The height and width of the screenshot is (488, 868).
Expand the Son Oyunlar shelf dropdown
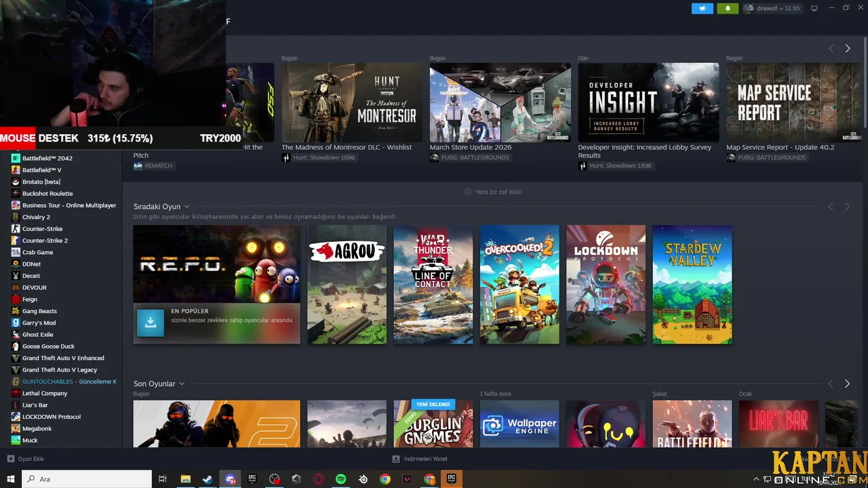(181, 384)
